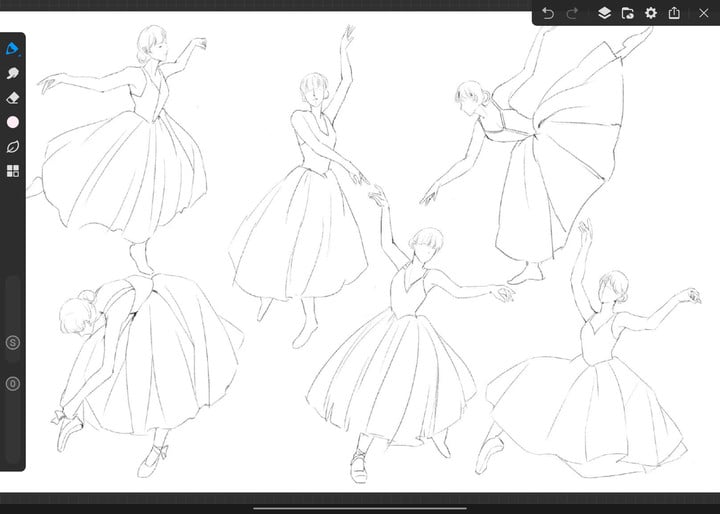Screen dimensions: 720x514
Task: Open the four-square grid tool palette
Action: [13, 171]
